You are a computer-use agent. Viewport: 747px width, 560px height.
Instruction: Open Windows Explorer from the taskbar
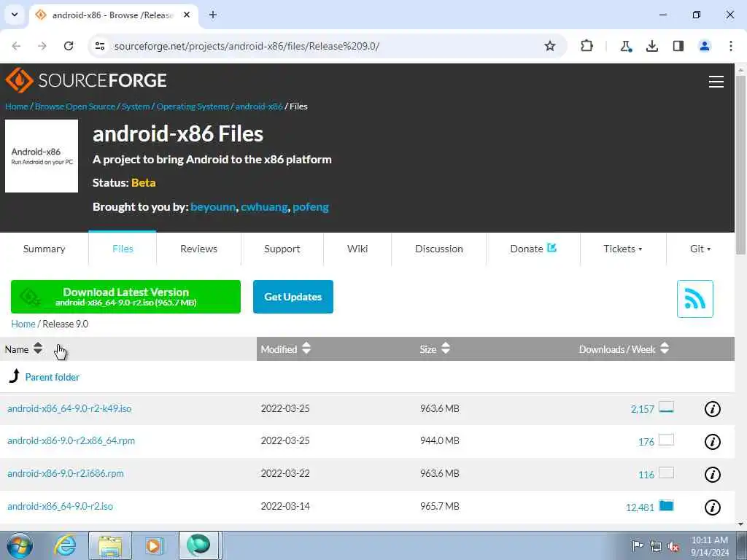pyautogui.click(x=110, y=545)
